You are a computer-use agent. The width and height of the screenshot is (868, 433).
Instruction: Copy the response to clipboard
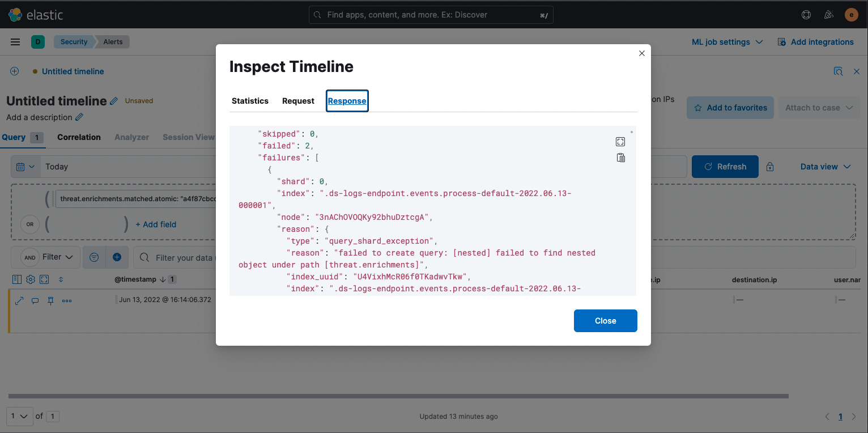point(620,158)
